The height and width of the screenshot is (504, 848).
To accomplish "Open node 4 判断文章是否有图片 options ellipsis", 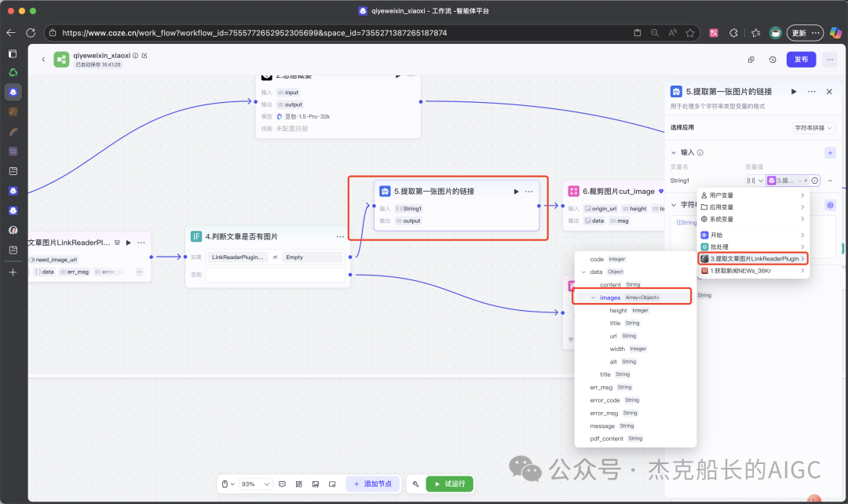I will (x=340, y=237).
